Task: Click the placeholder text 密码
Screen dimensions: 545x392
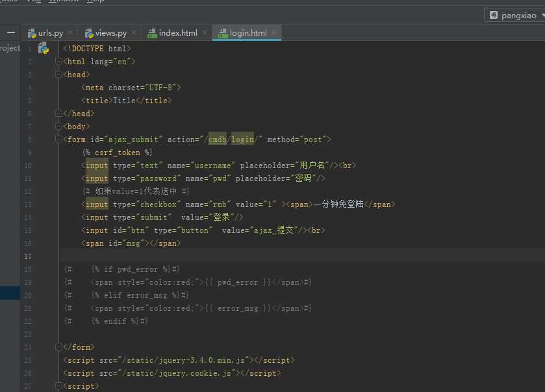Action: 303,178
